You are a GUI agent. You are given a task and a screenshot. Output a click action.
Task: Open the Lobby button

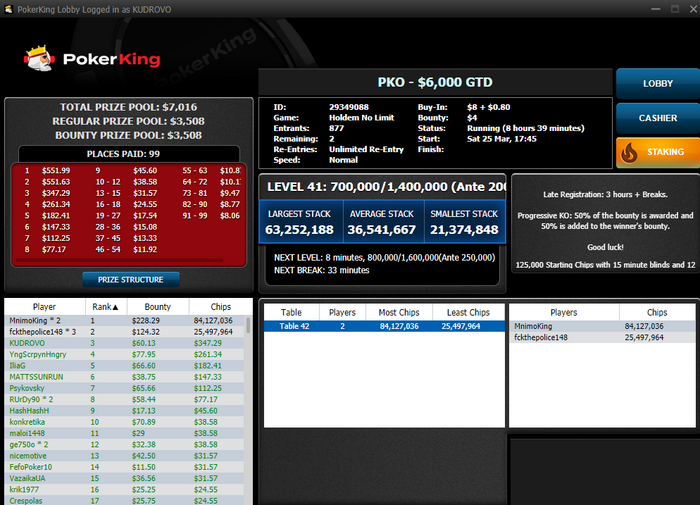coord(658,83)
